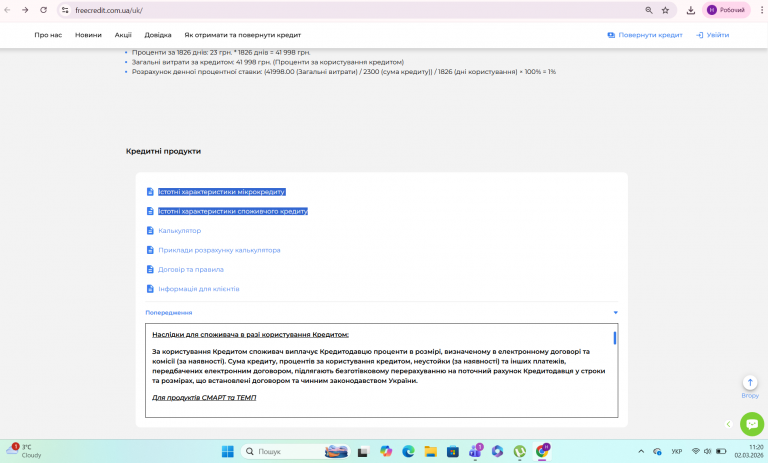Open File Explorer from the taskbar
Image resolution: width=768 pixels, height=463 pixels.
[431, 451]
